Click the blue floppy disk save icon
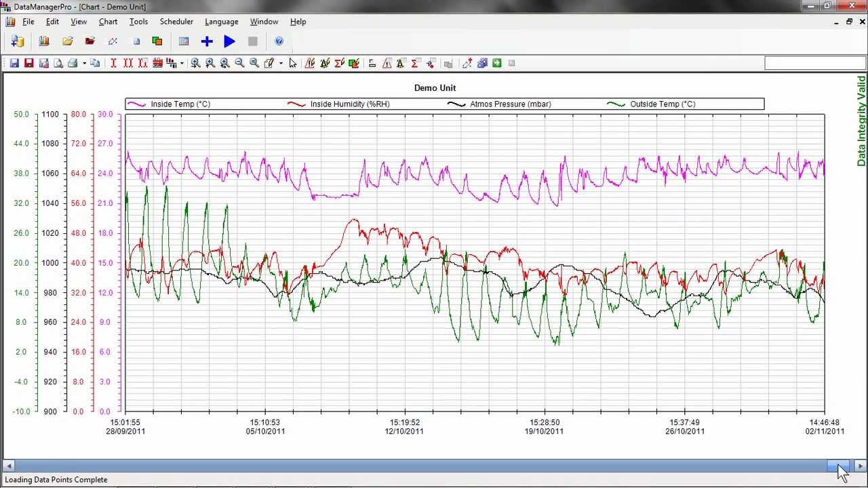Screen dimensions: 868x488 [x=14, y=63]
